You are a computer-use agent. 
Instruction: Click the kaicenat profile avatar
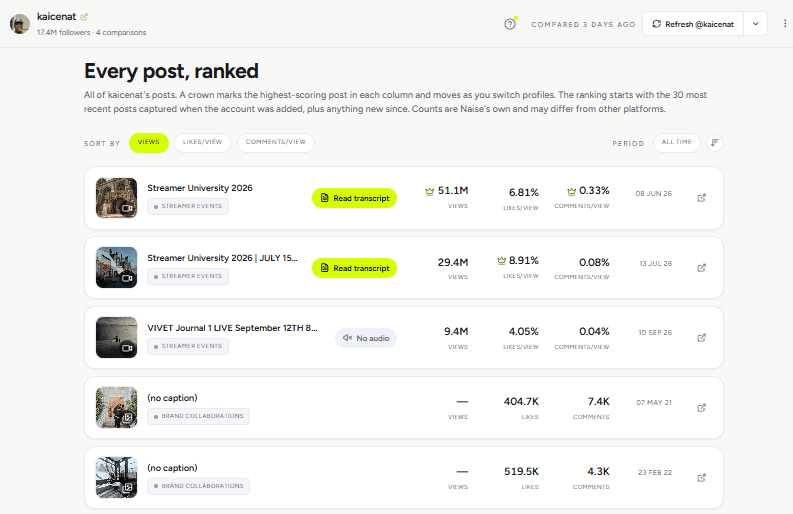coord(20,24)
